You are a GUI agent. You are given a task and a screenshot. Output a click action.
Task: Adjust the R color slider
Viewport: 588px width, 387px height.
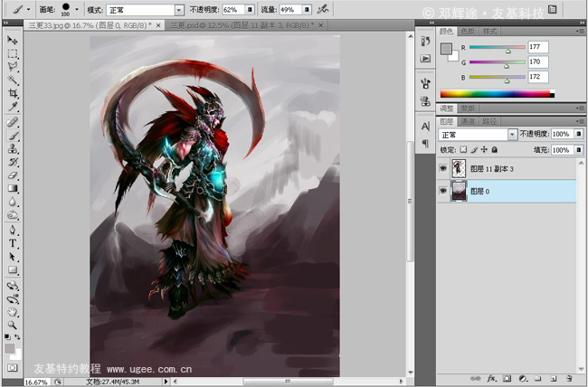coord(508,51)
